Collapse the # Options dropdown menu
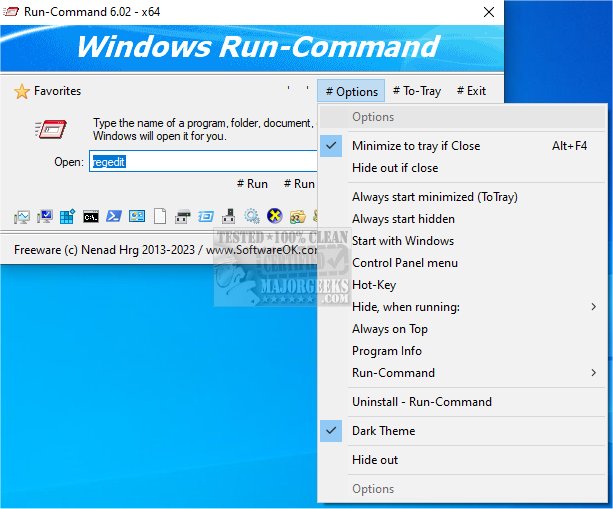The image size is (613, 509). [x=352, y=91]
